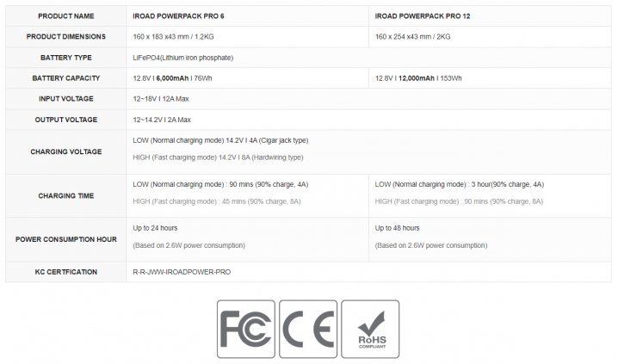Image resolution: width=618 pixels, height=364 pixels.
Task: Select the IROAD POWERPACK PRO 12 header
Action: pos(423,16)
